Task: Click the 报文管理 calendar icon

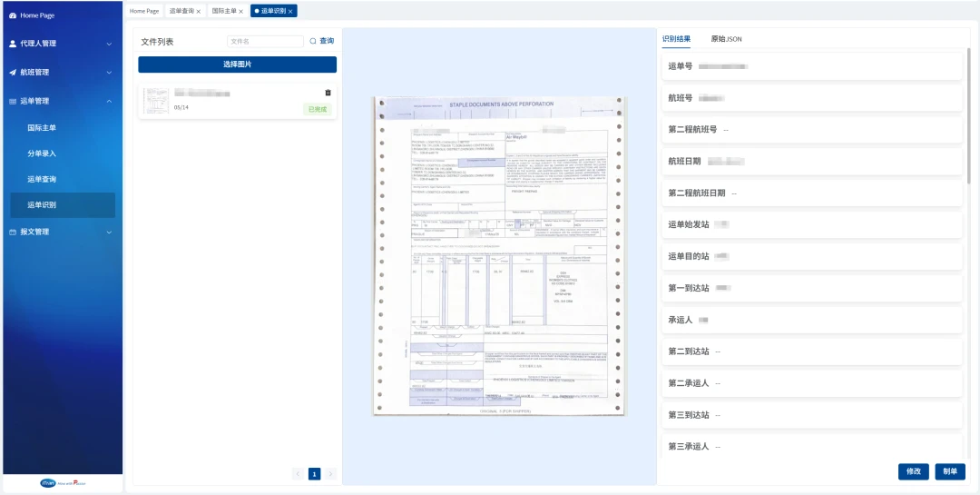Action: [x=13, y=232]
